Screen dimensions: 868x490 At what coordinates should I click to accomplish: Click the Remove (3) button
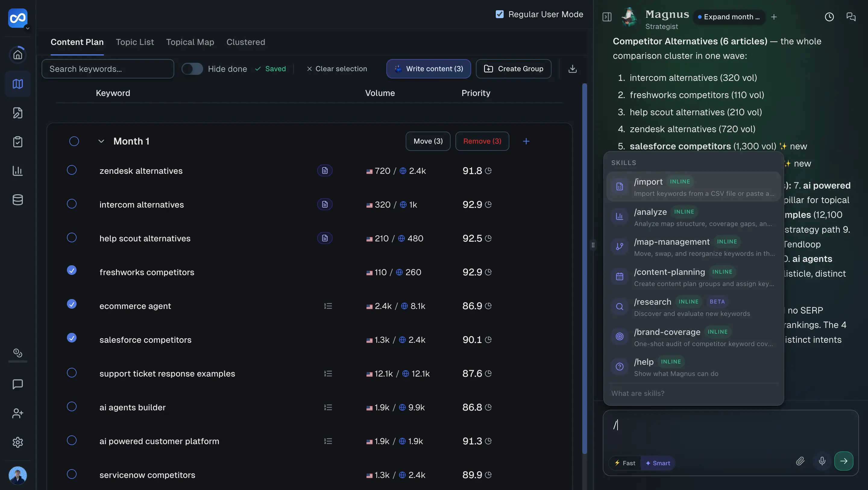(x=482, y=141)
